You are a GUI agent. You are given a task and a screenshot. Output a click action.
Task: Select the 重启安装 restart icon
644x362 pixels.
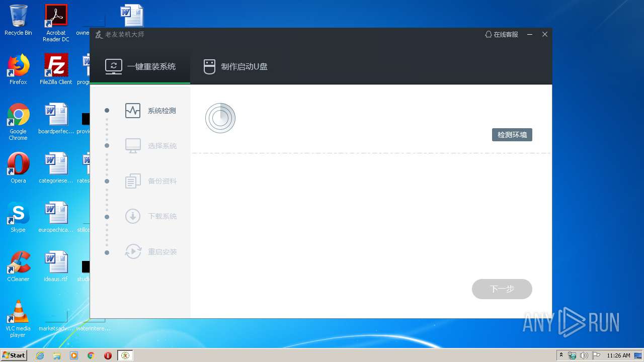133,252
